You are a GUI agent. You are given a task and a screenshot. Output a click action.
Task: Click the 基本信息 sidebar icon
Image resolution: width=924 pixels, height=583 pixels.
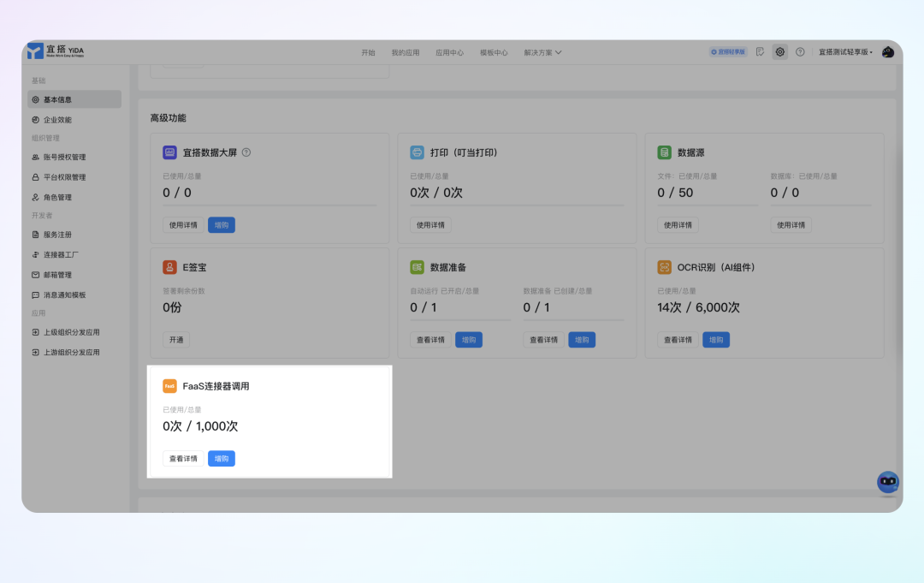coord(35,99)
